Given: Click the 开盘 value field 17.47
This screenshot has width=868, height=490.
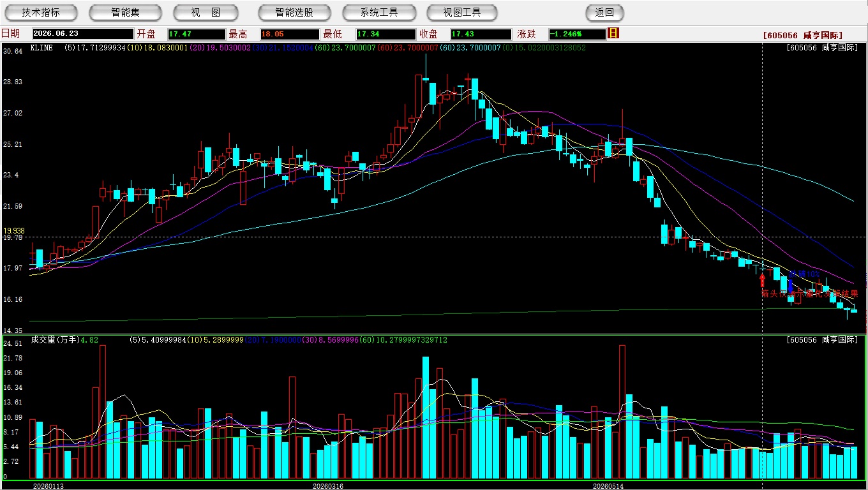Looking at the screenshot, I should click(197, 34).
